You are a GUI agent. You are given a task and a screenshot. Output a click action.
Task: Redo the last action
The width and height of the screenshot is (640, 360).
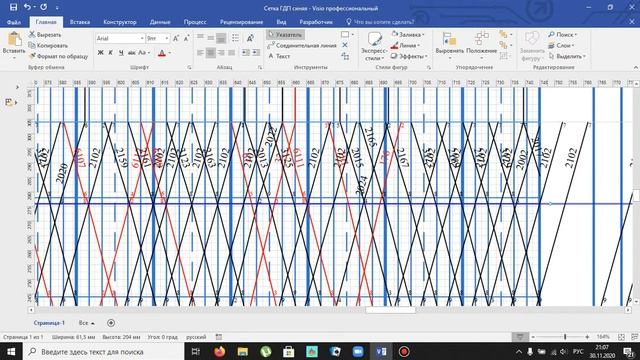tap(43, 7)
